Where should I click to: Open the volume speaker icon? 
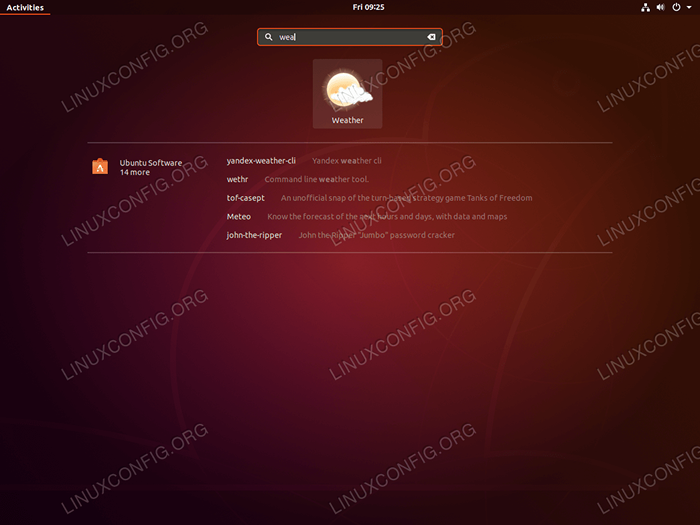661,7
